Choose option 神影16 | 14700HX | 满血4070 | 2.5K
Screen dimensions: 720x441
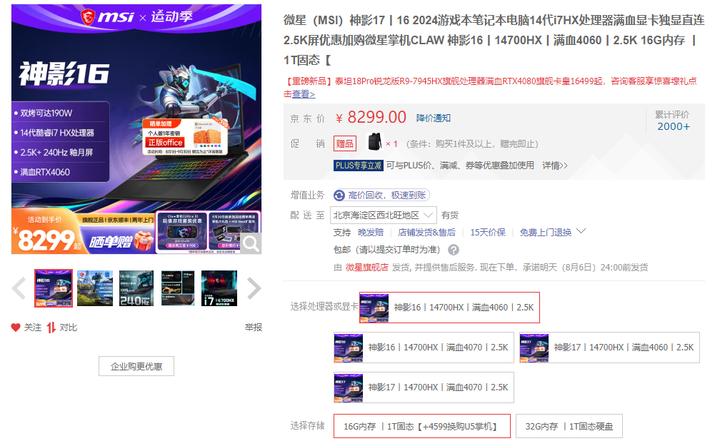[423, 347]
